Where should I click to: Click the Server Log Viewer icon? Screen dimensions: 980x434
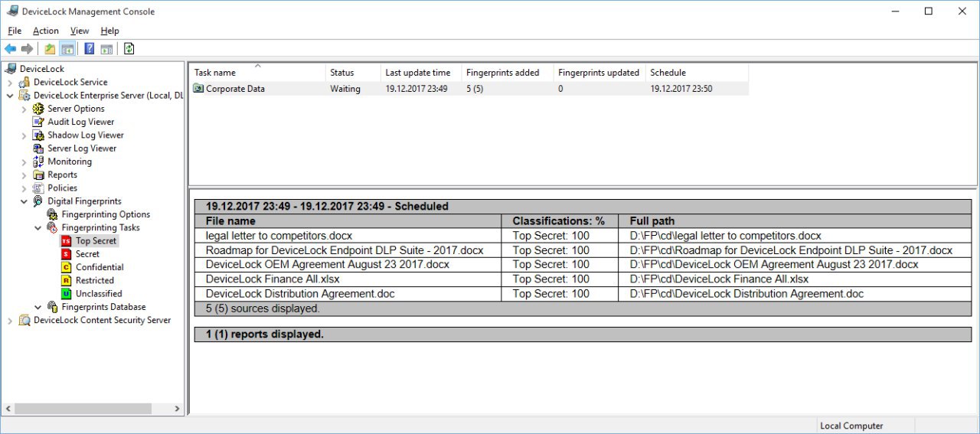coord(38,148)
